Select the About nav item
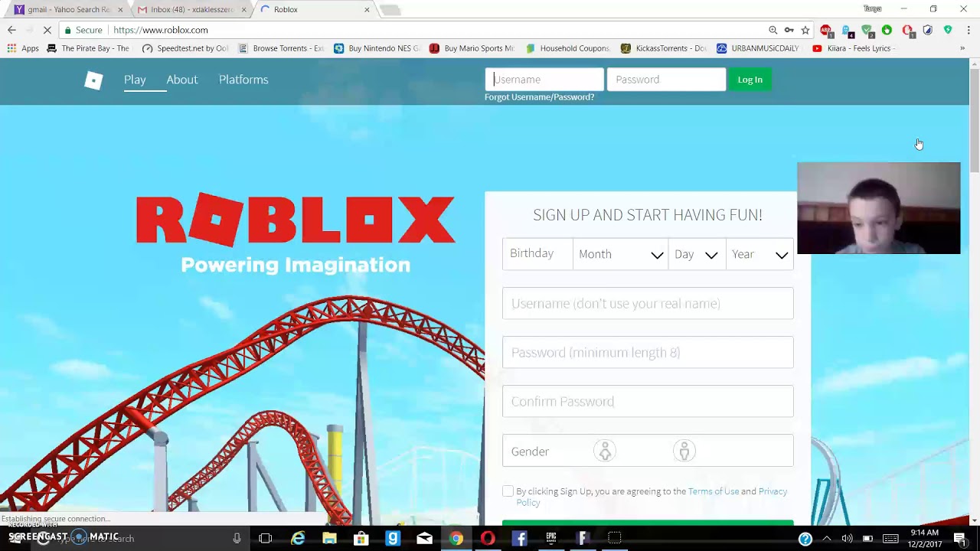The image size is (980, 551). point(182,80)
